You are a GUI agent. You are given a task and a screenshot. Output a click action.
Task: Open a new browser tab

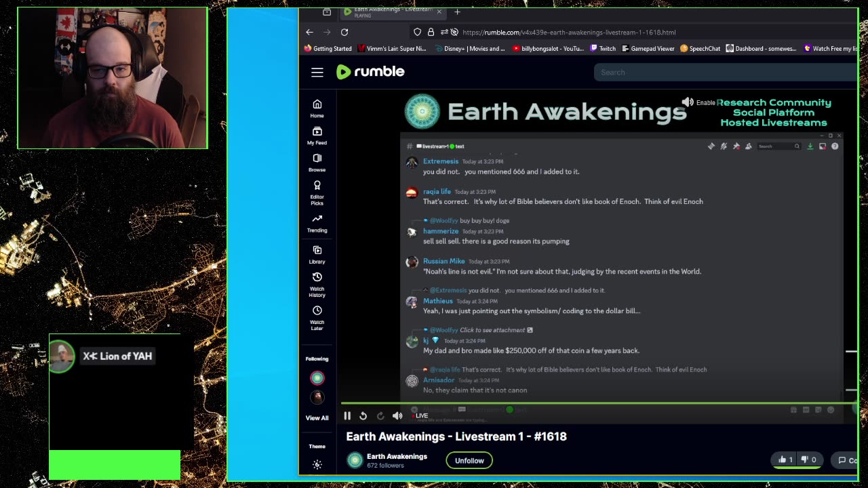coord(457,12)
